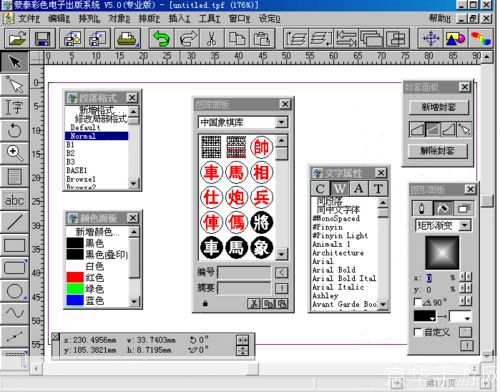Click the red 帥 chess piece
This screenshot has width=500, height=392.
261,147
